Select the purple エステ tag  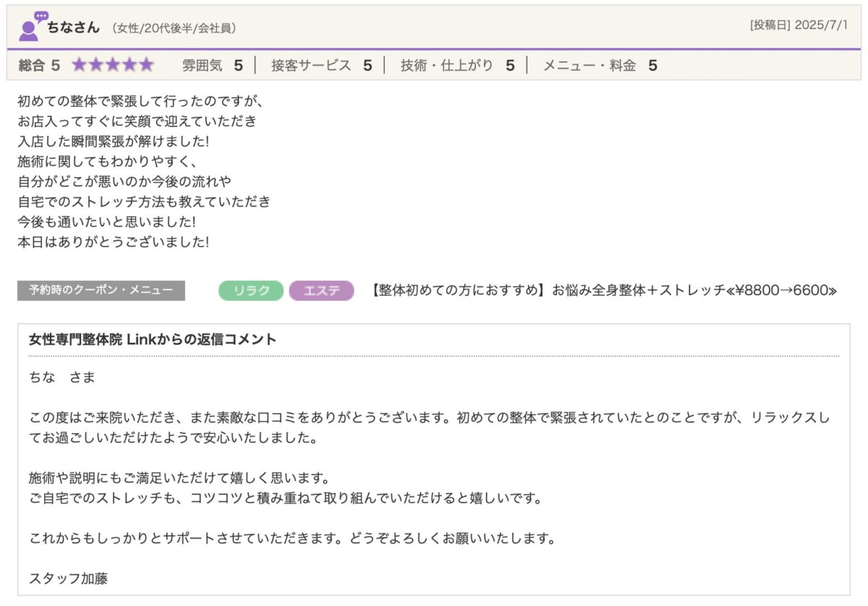pyautogui.click(x=321, y=291)
